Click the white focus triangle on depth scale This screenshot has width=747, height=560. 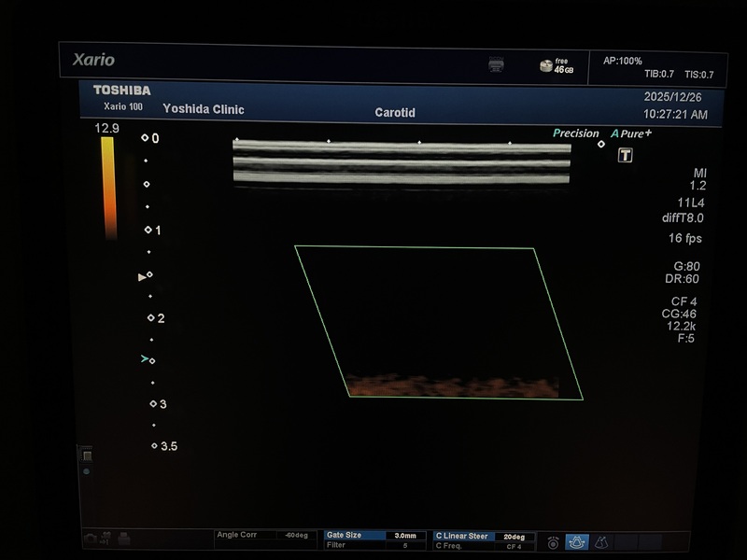point(142,277)
